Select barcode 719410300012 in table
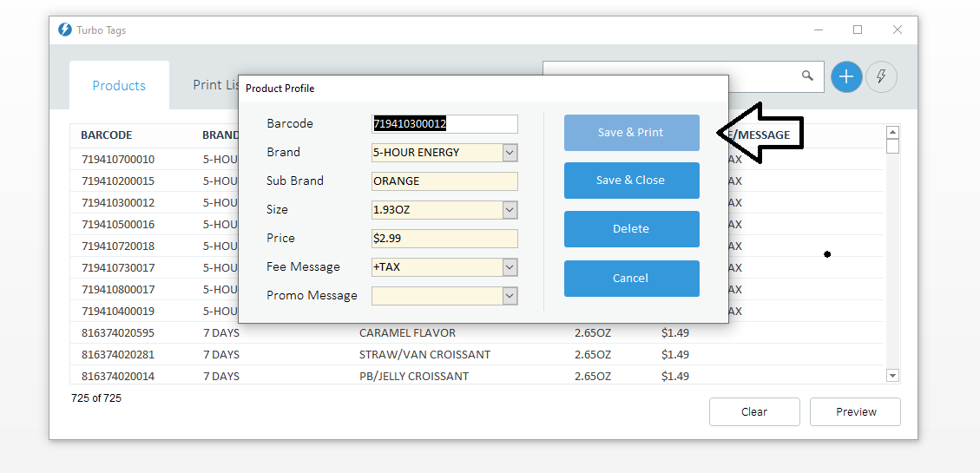The height and width of the screenshot is (473, 980). pos(117,202)
